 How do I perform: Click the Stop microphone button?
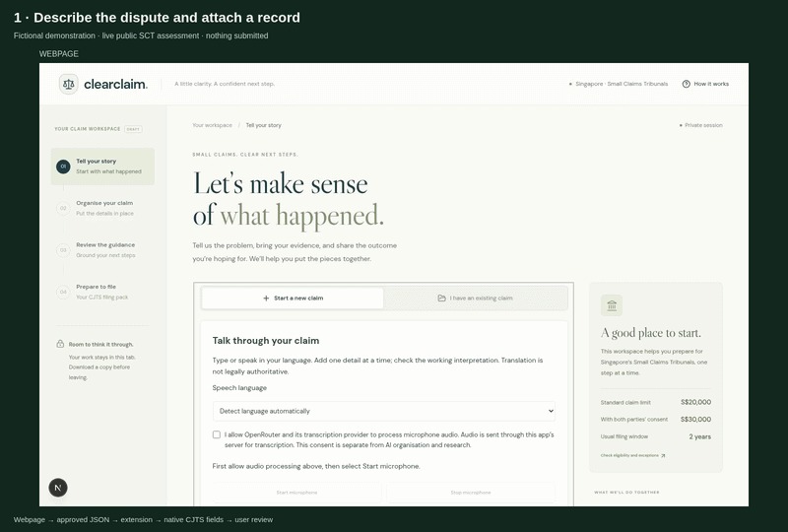pos(471,493)
